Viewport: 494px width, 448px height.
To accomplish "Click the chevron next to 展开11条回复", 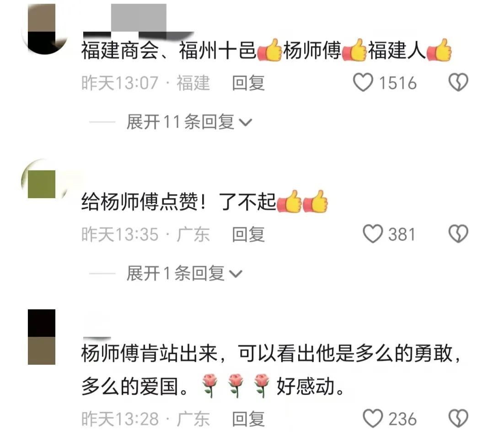I will tap(246, 123).
